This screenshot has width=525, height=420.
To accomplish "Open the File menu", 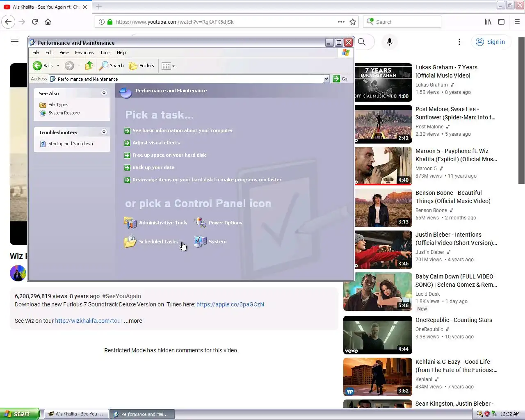I will click(x=36, y=52).
